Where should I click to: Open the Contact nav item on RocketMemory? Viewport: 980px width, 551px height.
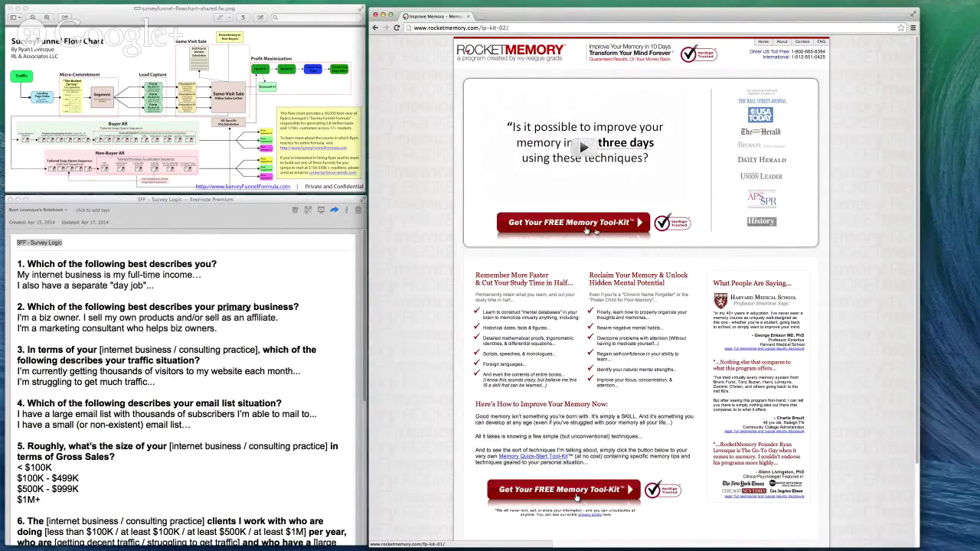(x=802, y=41)
